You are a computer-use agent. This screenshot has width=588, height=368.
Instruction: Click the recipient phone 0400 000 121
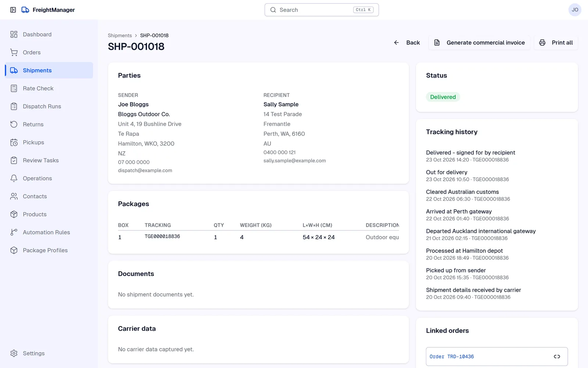click(x=280, y=152)
